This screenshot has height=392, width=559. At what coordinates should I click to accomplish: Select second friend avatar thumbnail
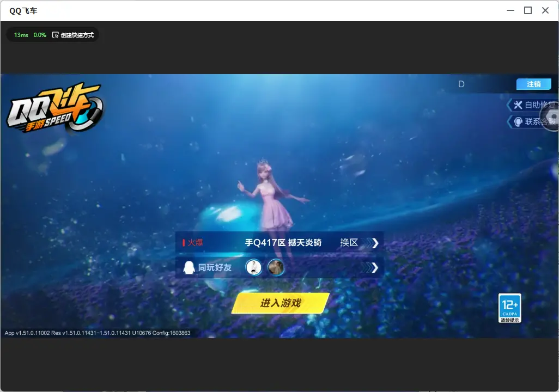[x=276, y=267]
